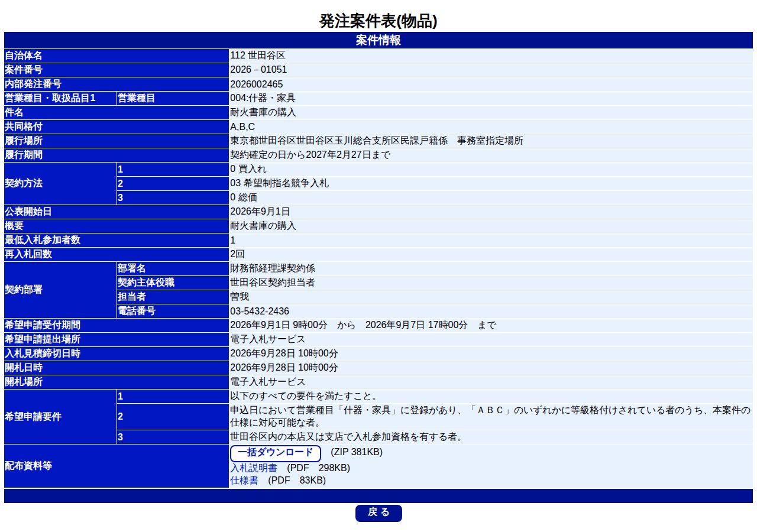This screenshot has height=532, width=757.
Task: Click the 営業種目・取扱品目1 label
Action: tap(50, 98)
